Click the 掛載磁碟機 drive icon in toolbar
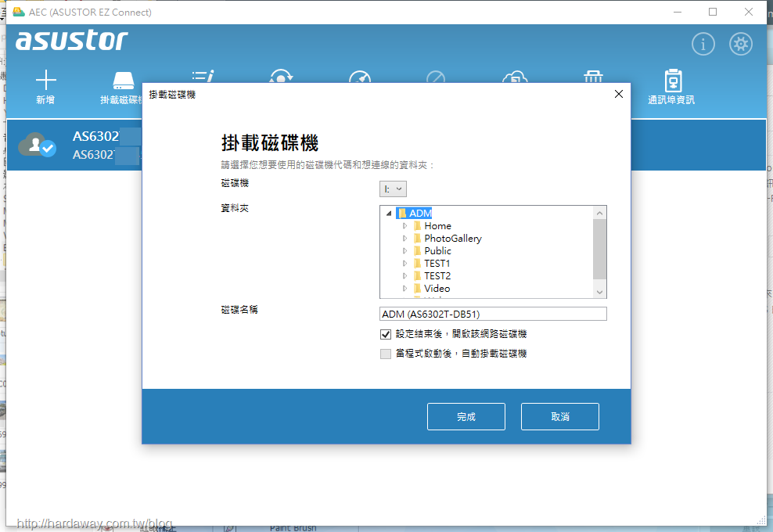The image size is (773, 532). [x=124, y=81]
